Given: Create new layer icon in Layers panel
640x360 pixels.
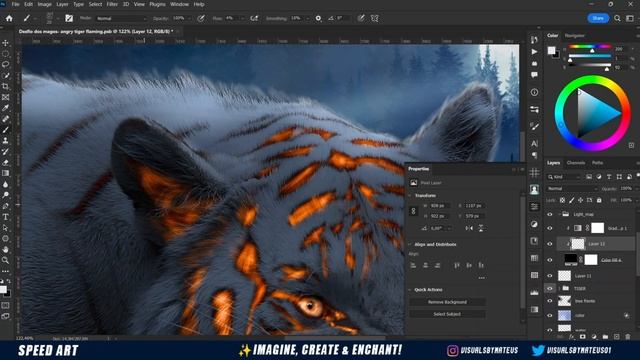Looking at the screenshot, I should pyautogui.click(x=617, y=337).
